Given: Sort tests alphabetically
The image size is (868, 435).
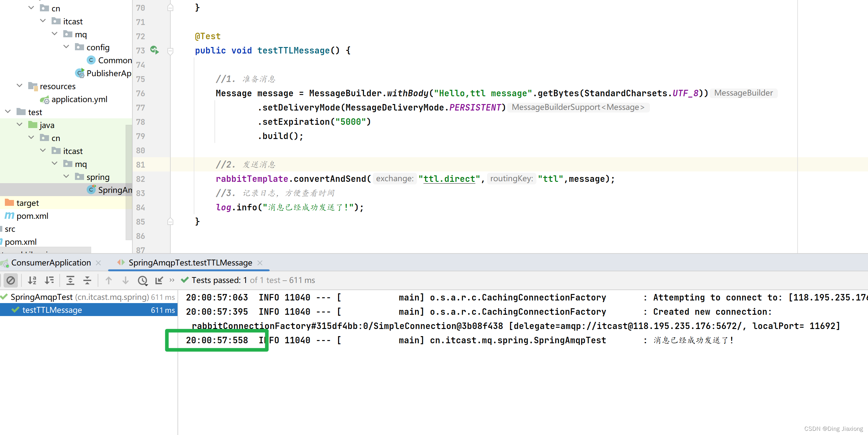Looking at the screenshot, I should (x=32, y=280).
